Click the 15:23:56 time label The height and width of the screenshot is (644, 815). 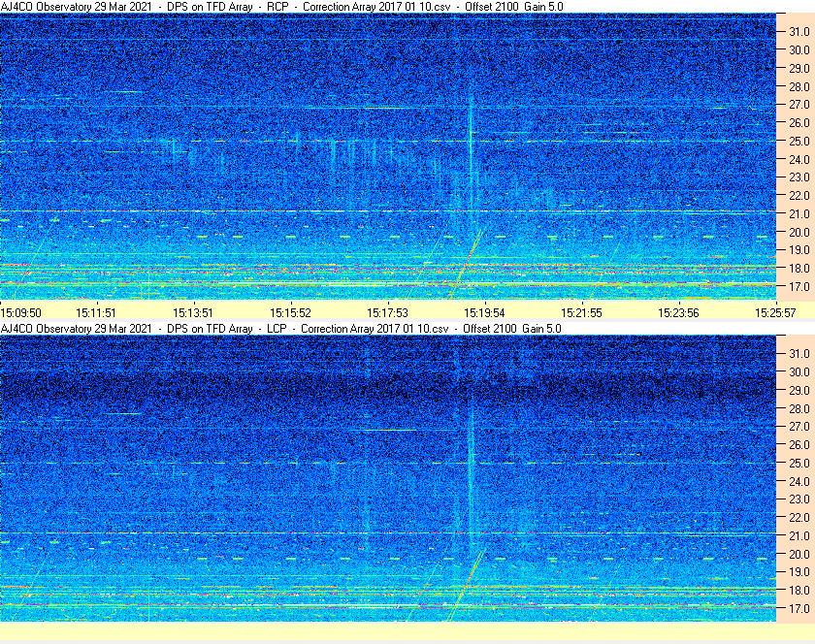tap(679, 313)
